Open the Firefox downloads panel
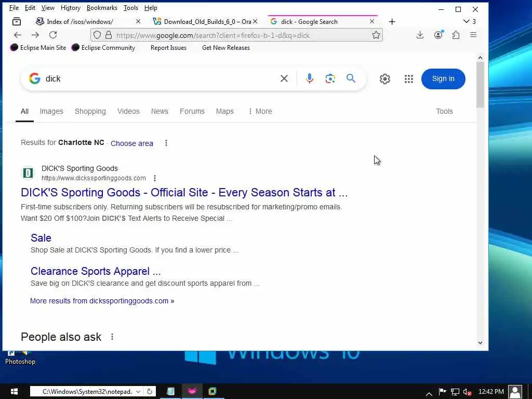 click(x=420, y=35)
